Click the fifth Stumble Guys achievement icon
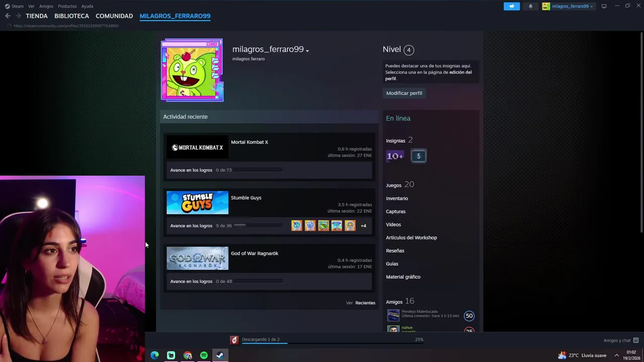The width and height of the screenshot is (644, 362). 350,226
